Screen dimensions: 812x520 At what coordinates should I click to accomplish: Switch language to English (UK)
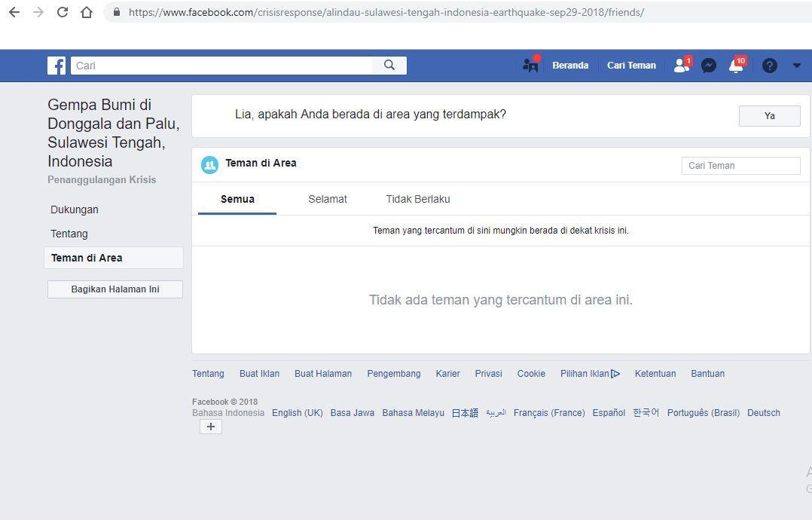tap(298, 413)
